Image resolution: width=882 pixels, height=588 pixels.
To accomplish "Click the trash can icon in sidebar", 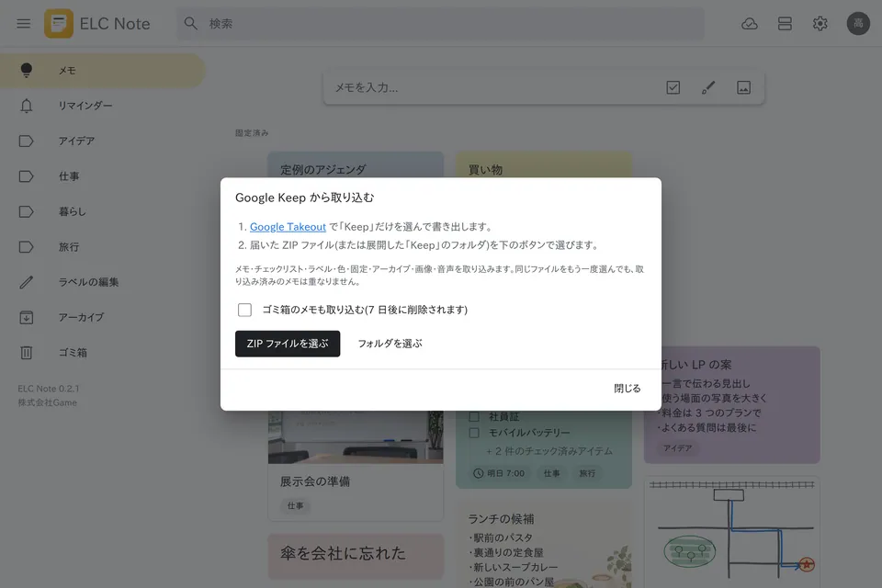I will (27, 353).
